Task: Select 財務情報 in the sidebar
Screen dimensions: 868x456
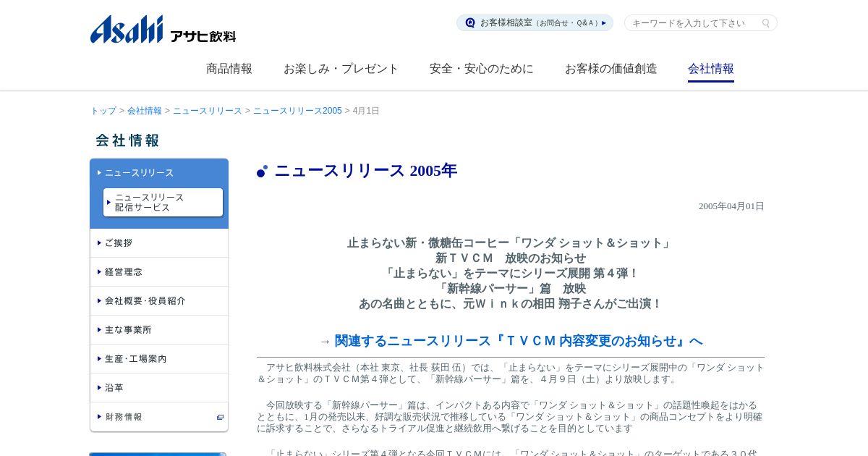Action: (159, 417)
